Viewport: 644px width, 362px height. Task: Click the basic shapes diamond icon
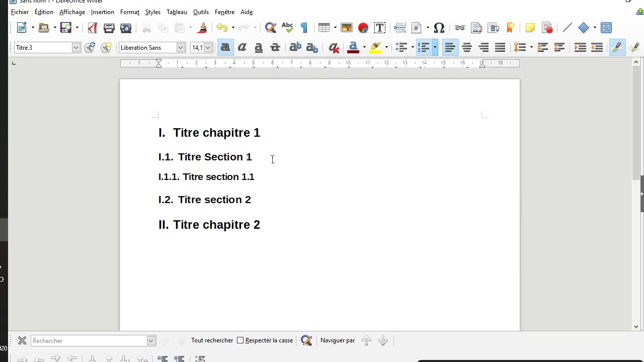click(x=584, y=28)
